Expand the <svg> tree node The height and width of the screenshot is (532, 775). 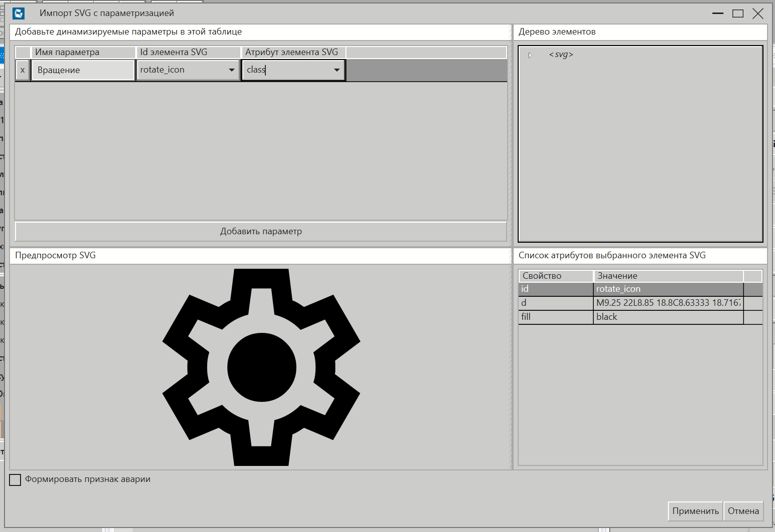[530, 55]
